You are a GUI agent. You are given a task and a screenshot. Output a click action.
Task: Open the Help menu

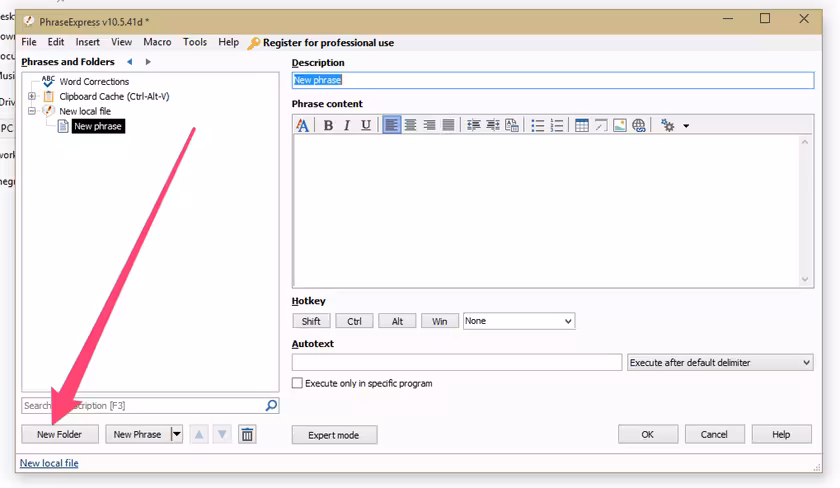(228, 42)
